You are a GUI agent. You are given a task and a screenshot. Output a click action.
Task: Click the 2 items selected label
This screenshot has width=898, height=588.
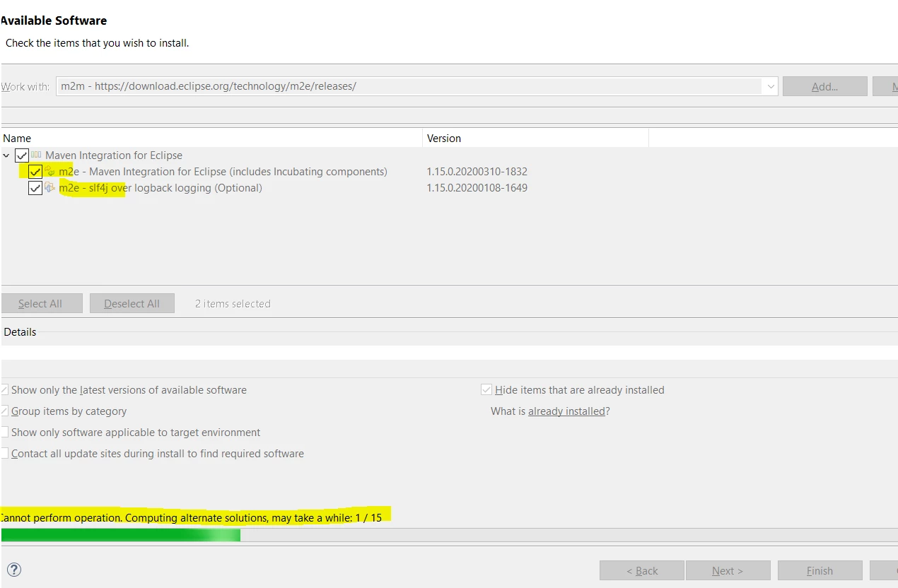(233, 304)
